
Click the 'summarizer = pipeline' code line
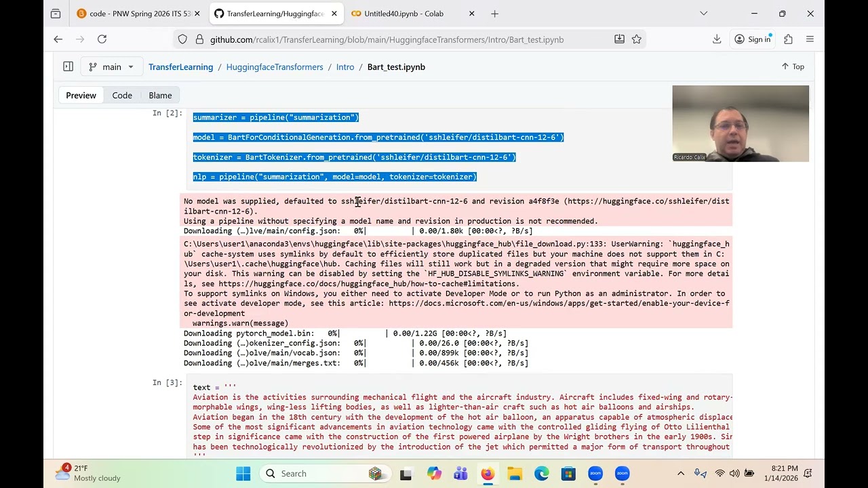click(276, 117)
